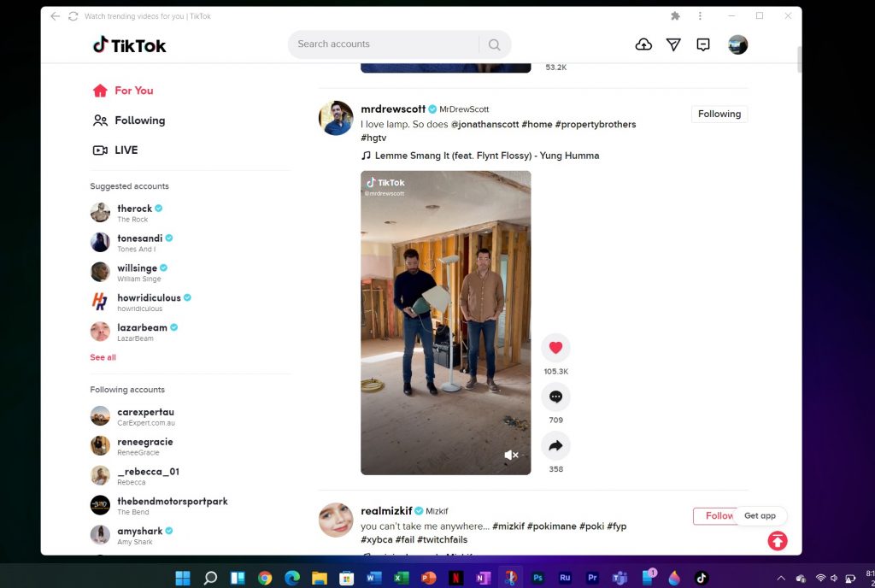Open PowerPoint from the taskbar
Image resolution: width=875 pixels, height=588 pixels.
429,578
